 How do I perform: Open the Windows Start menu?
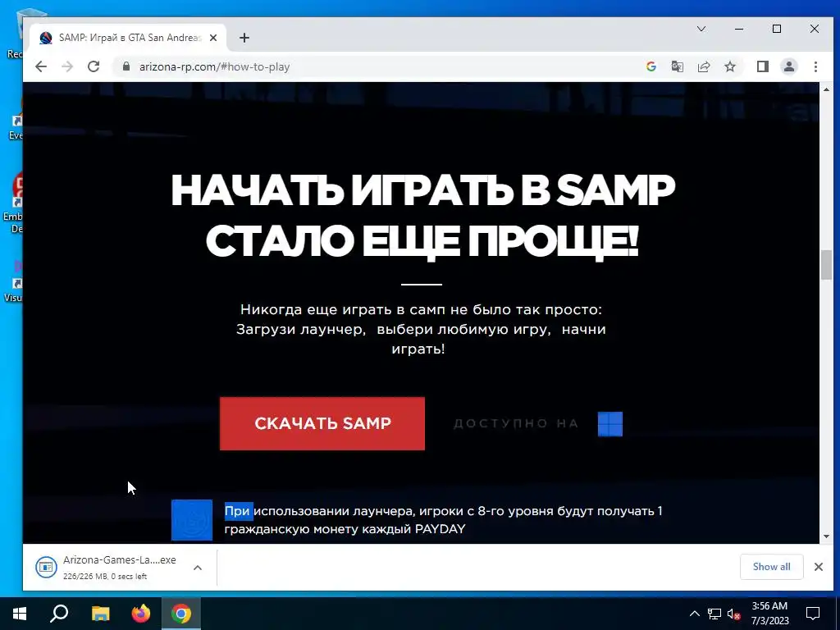[x=20, y=614]
